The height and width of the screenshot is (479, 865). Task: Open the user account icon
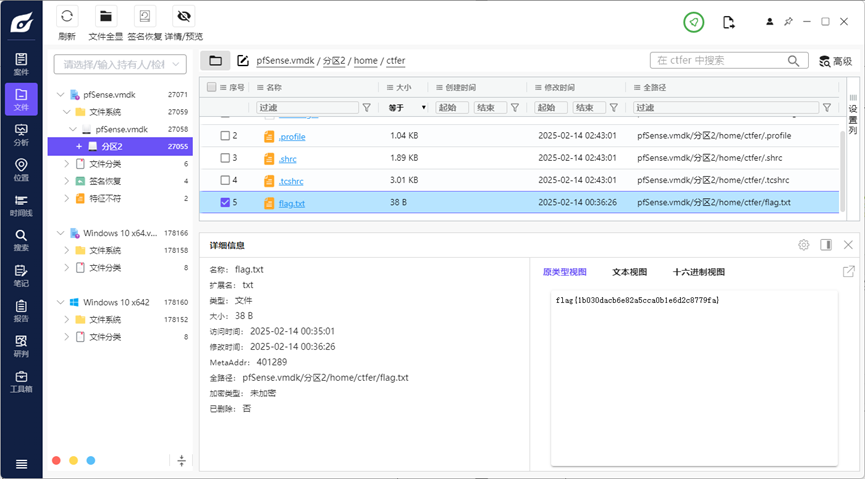point(769,22)
